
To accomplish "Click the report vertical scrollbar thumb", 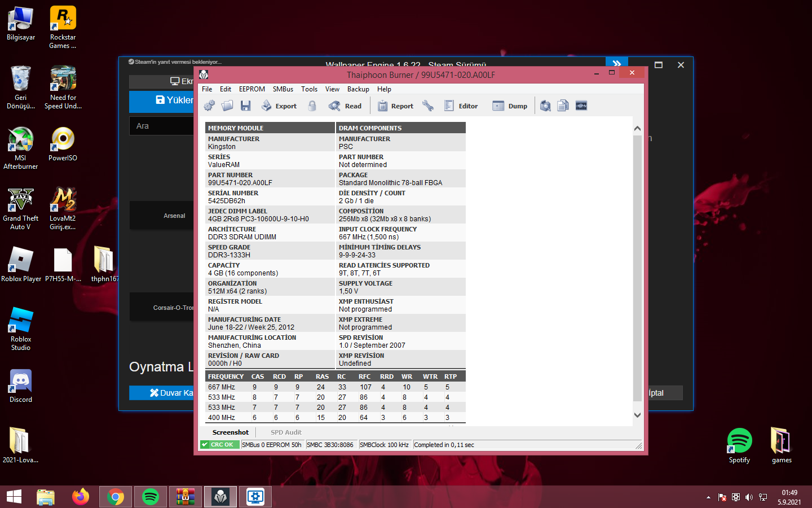I will (637, 268).
